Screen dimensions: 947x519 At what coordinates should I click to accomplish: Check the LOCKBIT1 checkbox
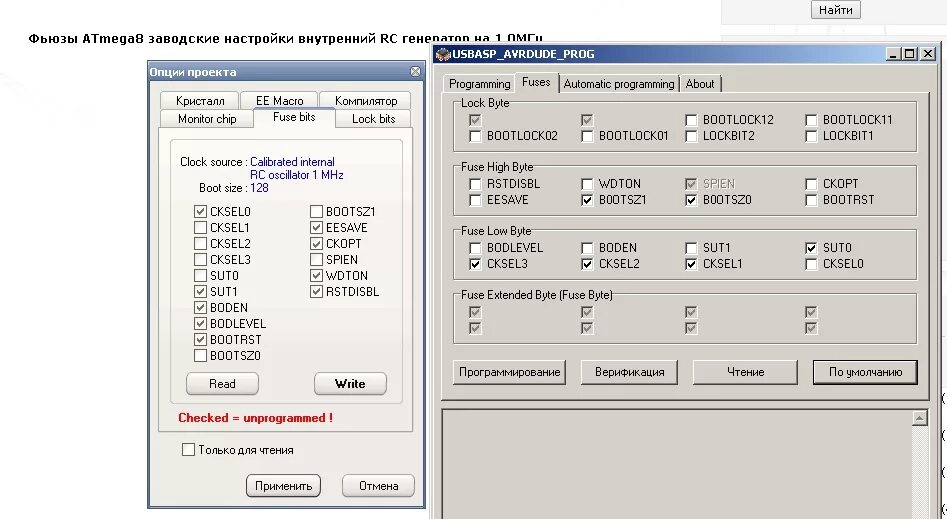click(811, 136)
